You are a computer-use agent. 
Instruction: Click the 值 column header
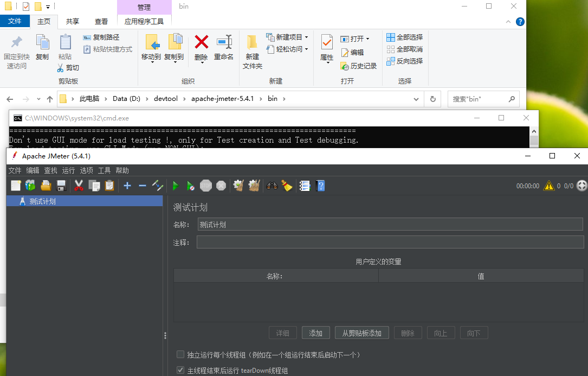click(x=481, y=276)
